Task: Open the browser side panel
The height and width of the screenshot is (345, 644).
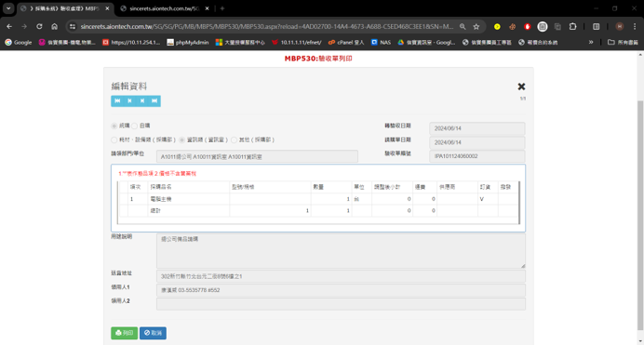Action: 596,27
